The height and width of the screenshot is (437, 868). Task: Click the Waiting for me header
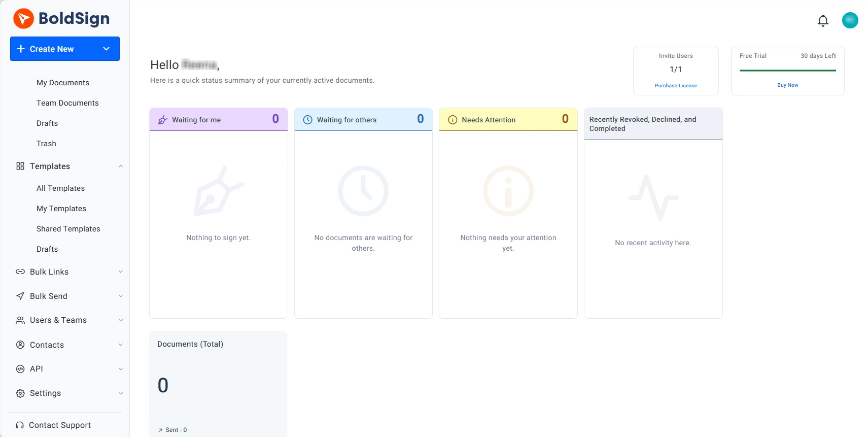[219, 119]
